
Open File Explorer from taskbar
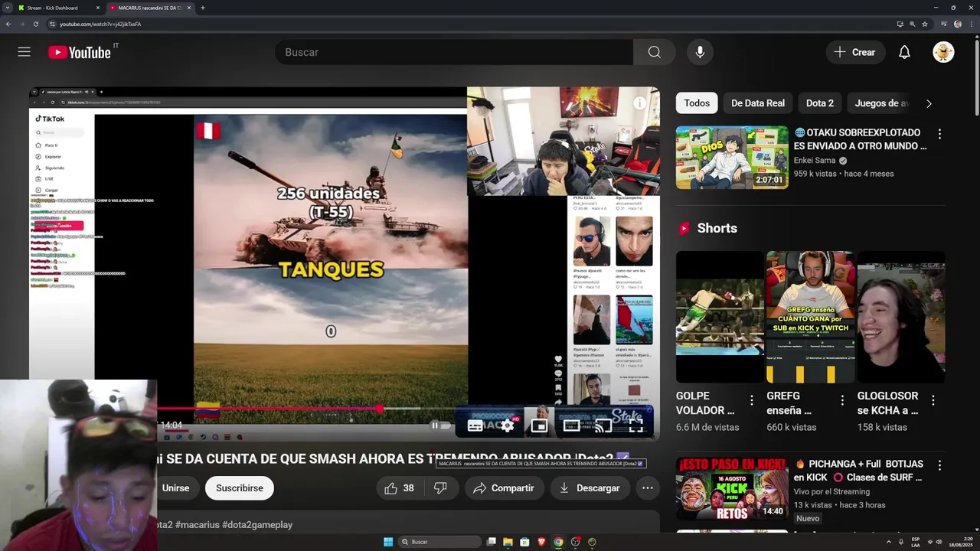click(x=508, y=542)
